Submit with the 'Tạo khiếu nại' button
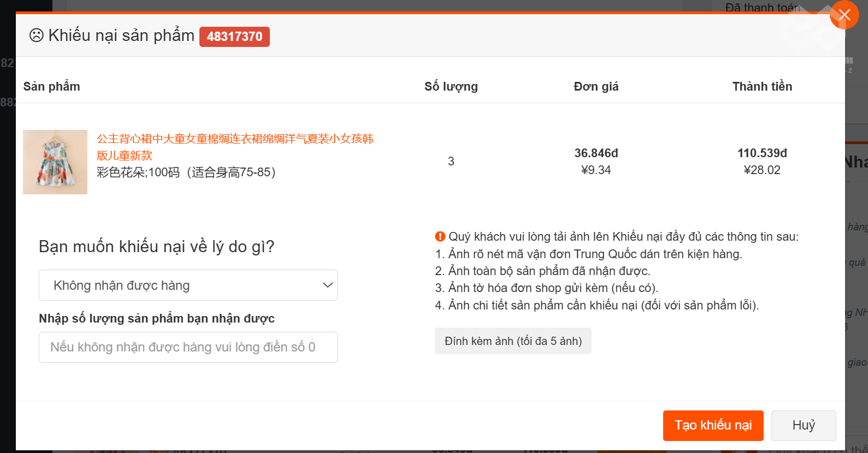The height and width of the screenshot is (453, 868). point(713,425)
